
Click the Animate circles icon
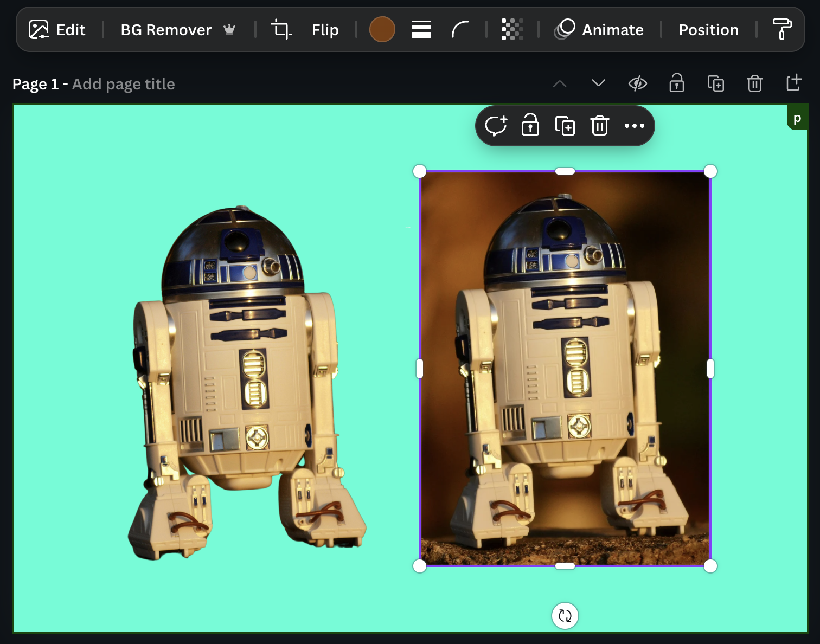click(565, 29)
